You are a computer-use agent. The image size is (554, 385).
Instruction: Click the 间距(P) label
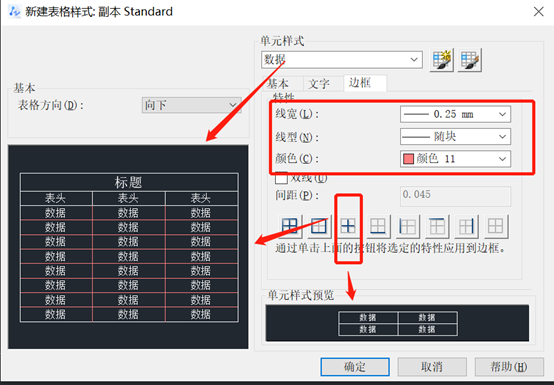click(x=297, y=195)
